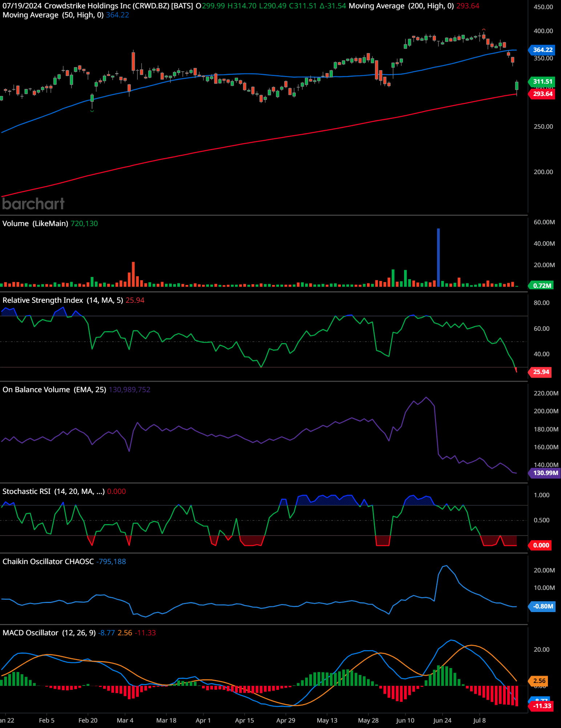Click the Feb 20 date label

pyautogui.click(x=88, y=720)
